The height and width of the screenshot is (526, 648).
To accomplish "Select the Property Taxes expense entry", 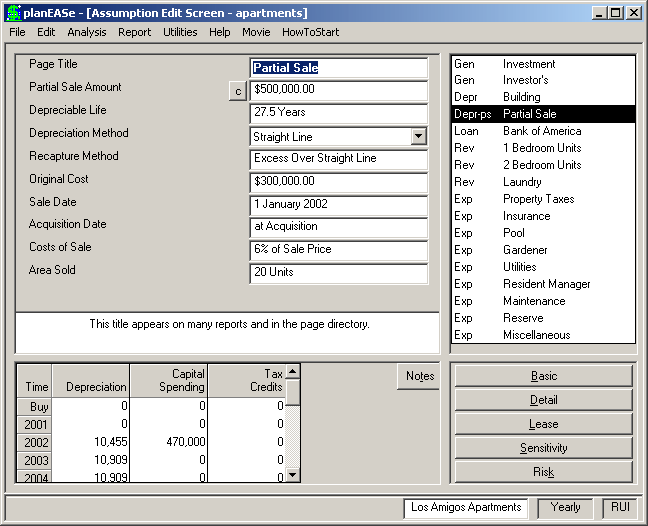I will click(x=543, y=199).
